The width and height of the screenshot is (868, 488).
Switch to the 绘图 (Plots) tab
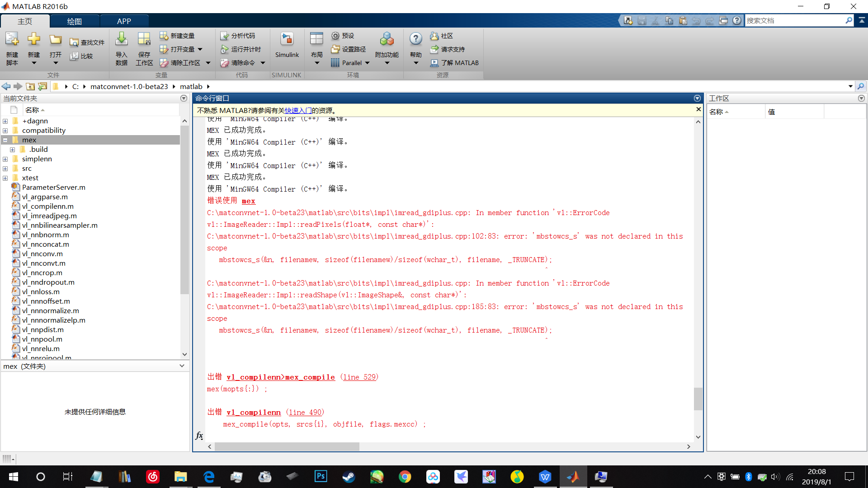(75, 21)
